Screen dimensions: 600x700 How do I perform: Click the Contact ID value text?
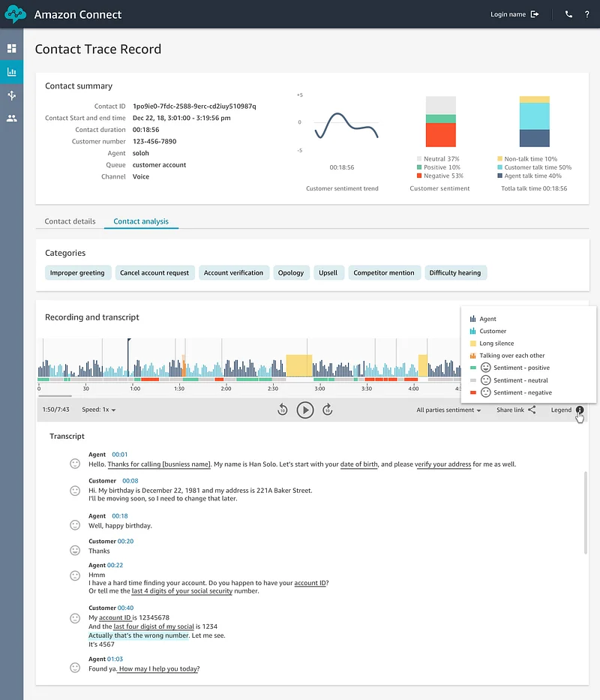[194, 107]
